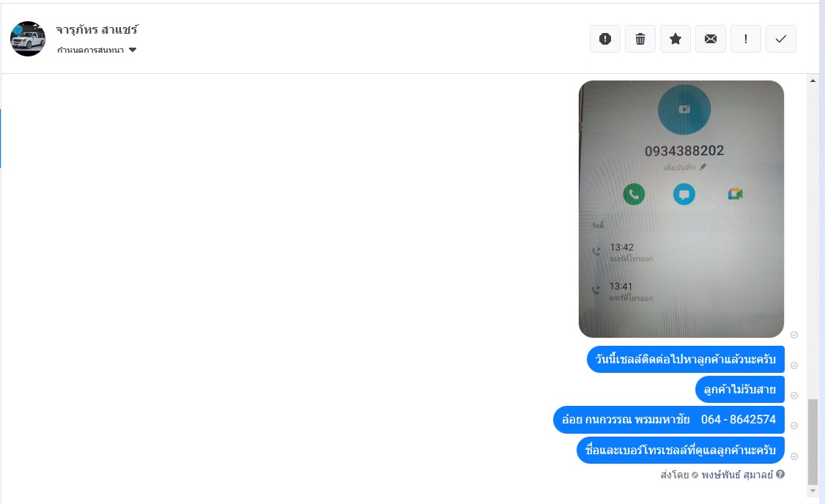Screen dimensions: 825x504
Task: Open จารุภัทร สาแชร์ profile picture
Action: click(x=28, y=39)
